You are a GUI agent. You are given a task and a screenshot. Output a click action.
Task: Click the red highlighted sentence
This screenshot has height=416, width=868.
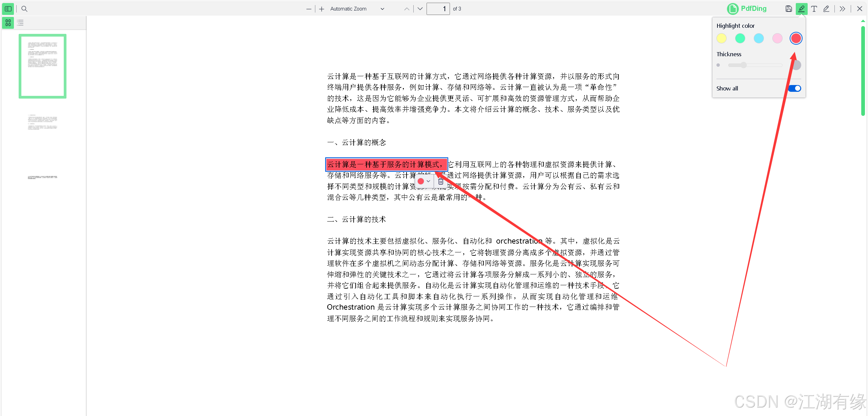tap(387, 165)
